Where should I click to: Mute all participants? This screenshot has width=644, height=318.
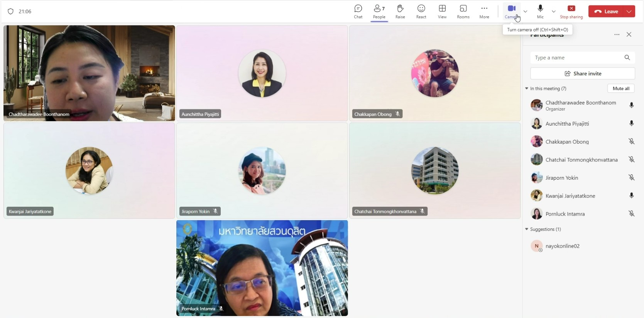point(621,88)
